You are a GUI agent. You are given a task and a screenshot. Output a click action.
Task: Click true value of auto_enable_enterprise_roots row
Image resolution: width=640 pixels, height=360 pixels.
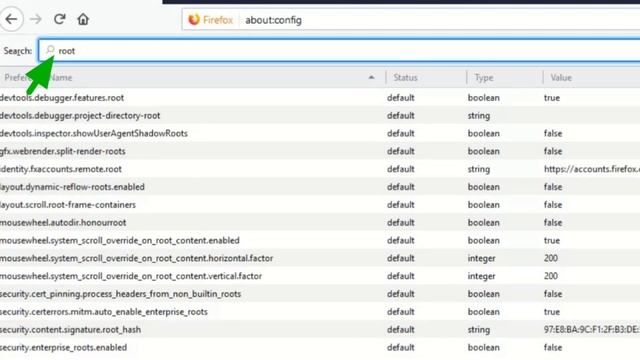551,312
